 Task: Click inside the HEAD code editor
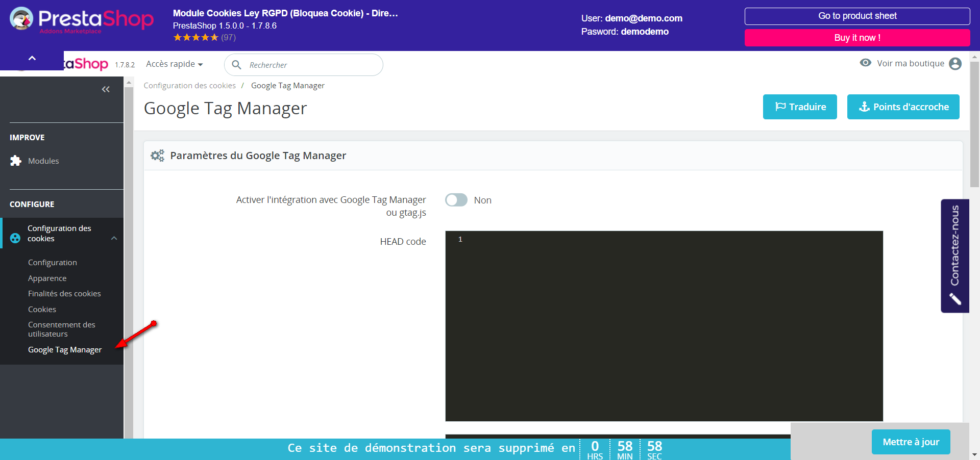pos(664,326)
